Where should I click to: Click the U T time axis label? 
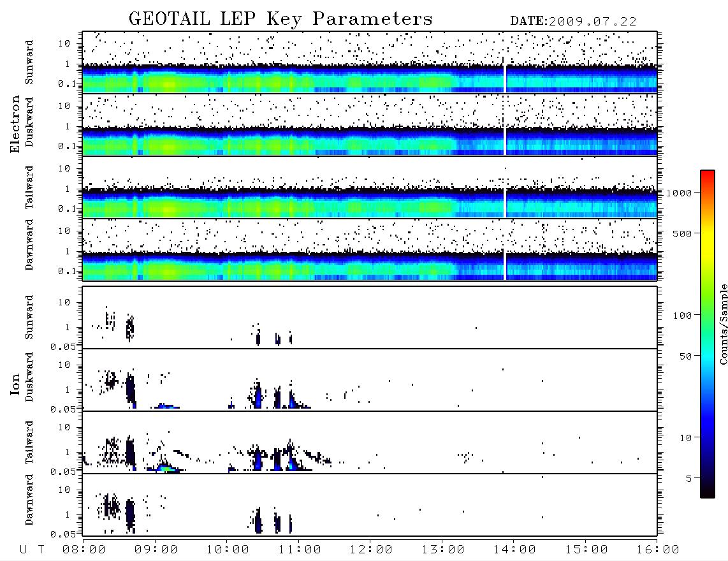pyautogui.click(x=32, y=550)
